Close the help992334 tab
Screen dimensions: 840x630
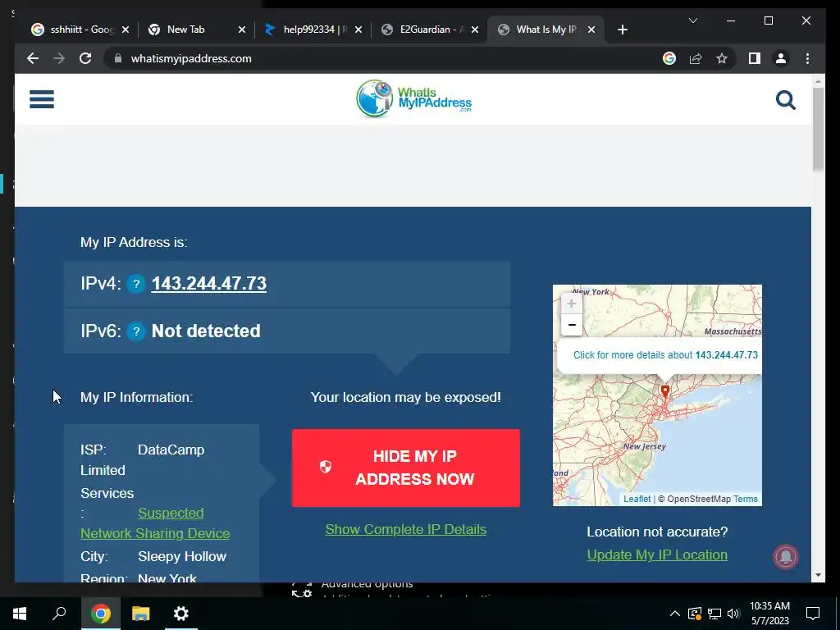358,30
